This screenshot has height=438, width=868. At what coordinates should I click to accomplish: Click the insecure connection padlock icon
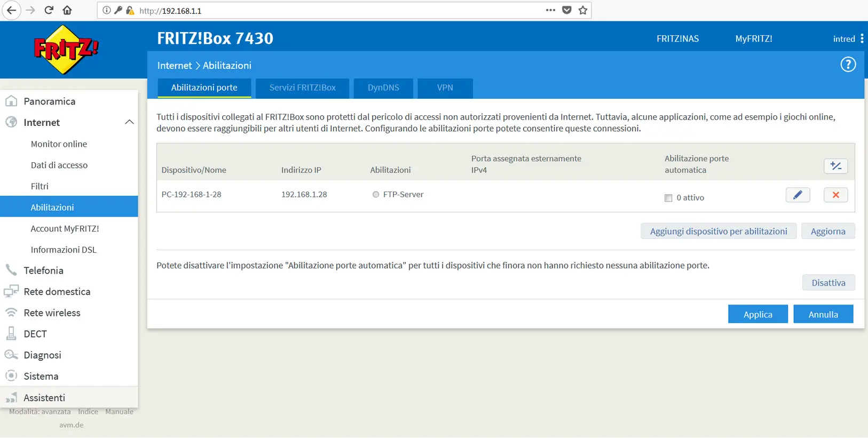tap(130, 10)
